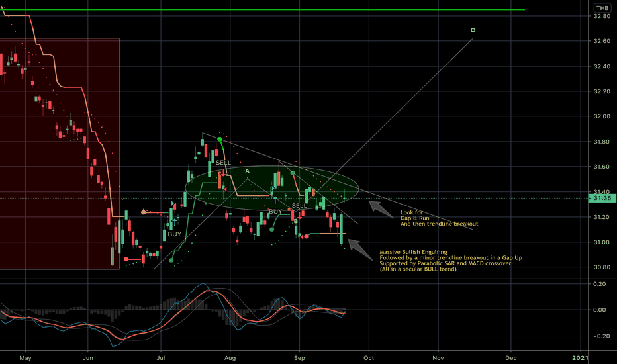The image size is (617, 364).
Task: Click the Oct label on time axis
Action: pyautogui.click(x=369, y=357)
